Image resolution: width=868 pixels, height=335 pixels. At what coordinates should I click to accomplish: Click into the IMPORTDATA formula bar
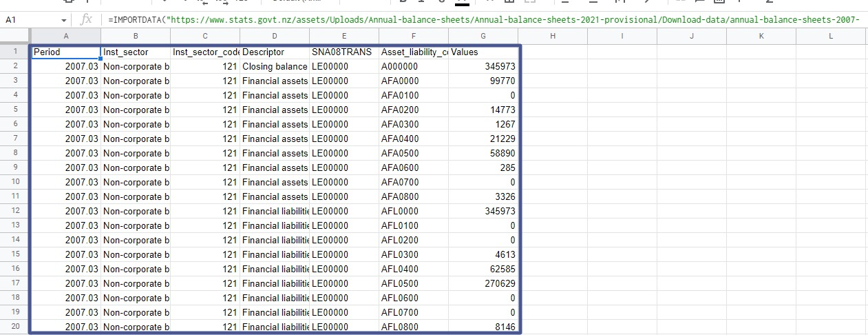pos(485,20)
